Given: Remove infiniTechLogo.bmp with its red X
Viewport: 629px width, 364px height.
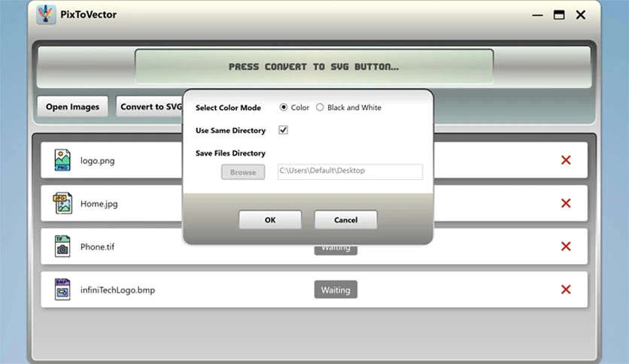Looking at the screenshot, I should pyautogui.click(x=566, y=290).
